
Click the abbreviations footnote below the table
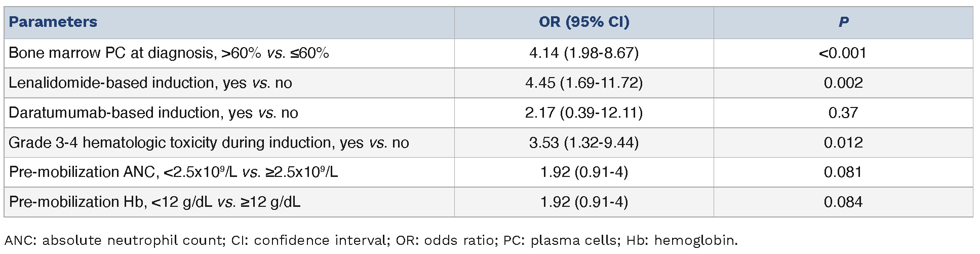[371, 240]
